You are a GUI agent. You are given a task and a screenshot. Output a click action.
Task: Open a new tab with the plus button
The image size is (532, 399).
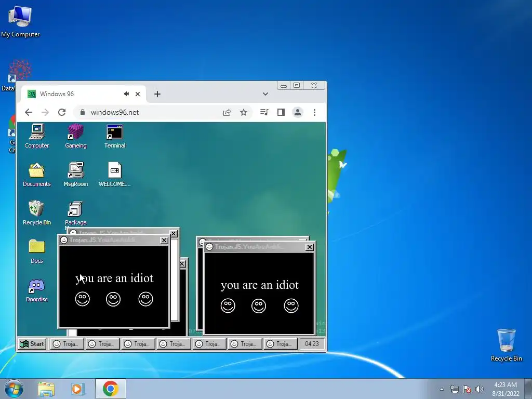pos(157,94)
